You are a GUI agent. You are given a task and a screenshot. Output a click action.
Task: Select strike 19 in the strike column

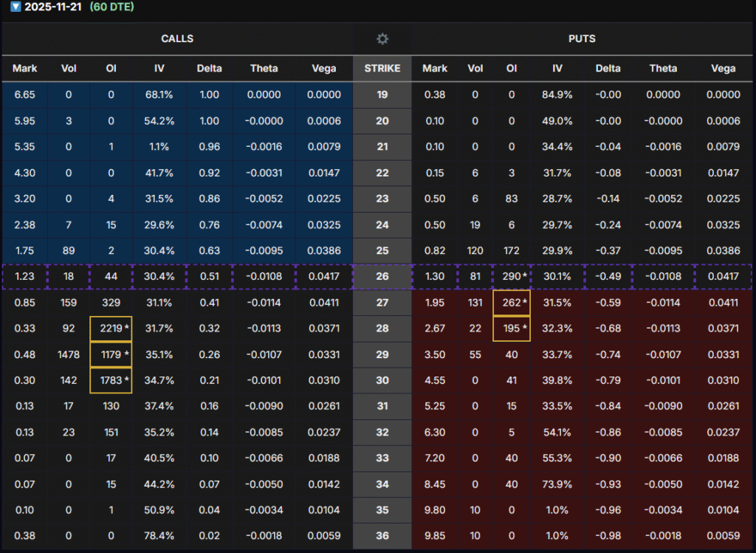pos(382,95)
